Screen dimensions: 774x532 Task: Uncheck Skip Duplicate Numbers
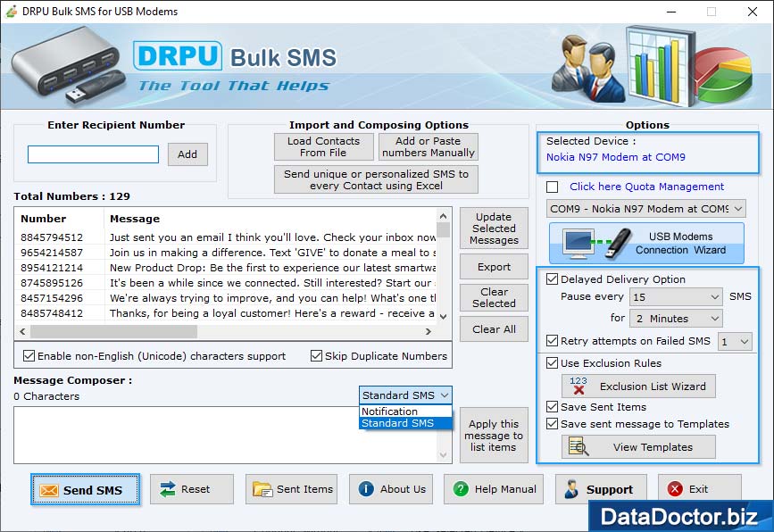click(x=316, y=355)
